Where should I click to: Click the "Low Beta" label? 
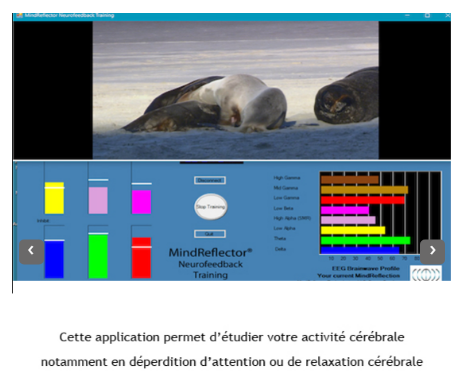click(283, 208)
